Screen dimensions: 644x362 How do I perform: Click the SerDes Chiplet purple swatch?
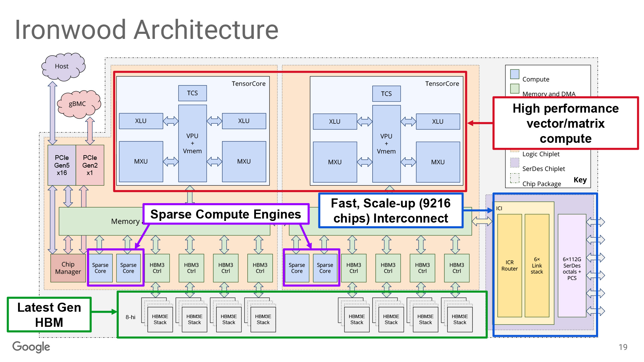[515, 163]
